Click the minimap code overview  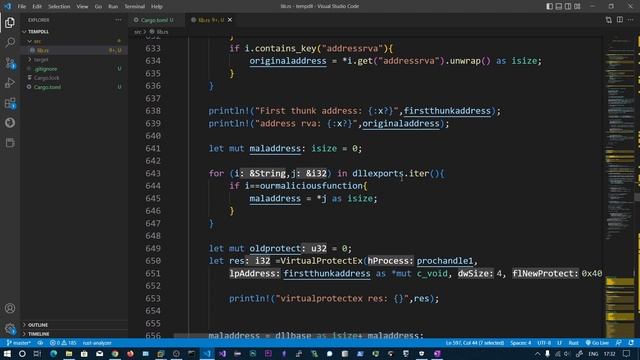(x=620, y=187)
